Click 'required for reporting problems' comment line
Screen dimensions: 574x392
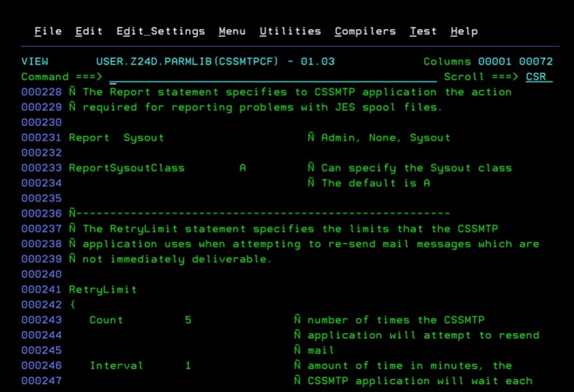256,108
